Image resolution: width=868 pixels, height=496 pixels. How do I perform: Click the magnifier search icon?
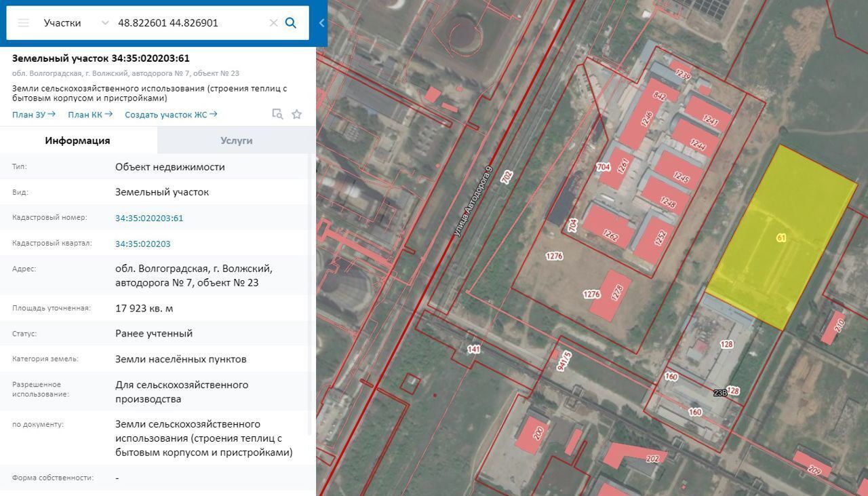291,23
